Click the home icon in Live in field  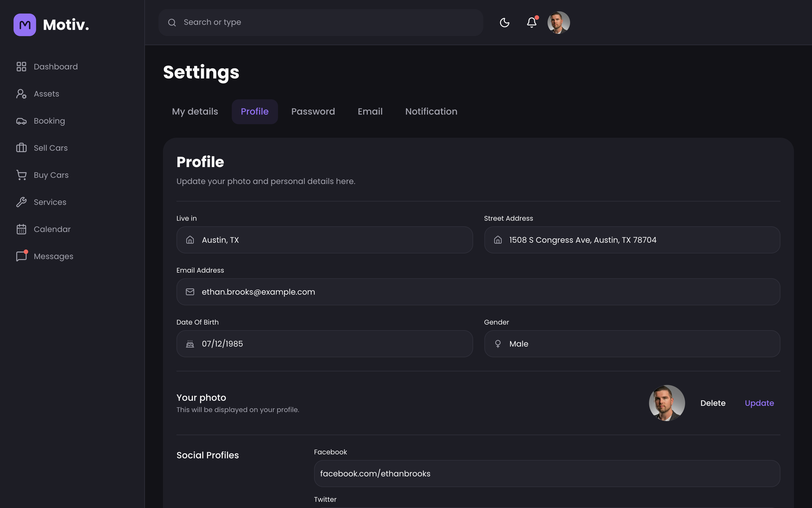(x=190, y=240)
